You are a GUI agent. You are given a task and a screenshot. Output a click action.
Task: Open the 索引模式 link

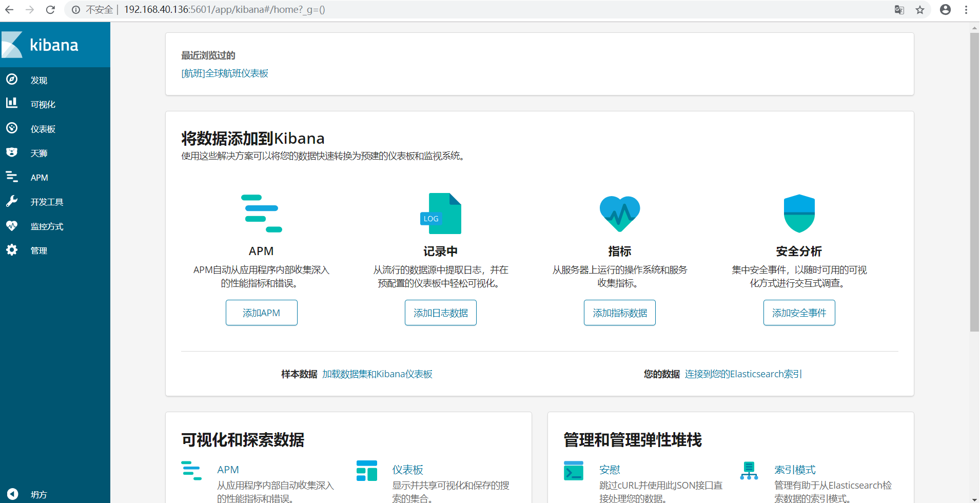pos(795,470)
